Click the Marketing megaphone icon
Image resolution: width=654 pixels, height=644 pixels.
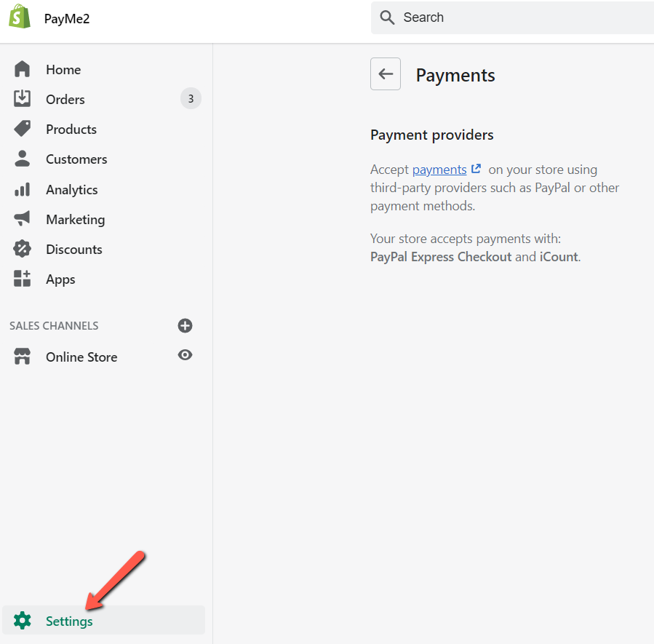[23, 219]
